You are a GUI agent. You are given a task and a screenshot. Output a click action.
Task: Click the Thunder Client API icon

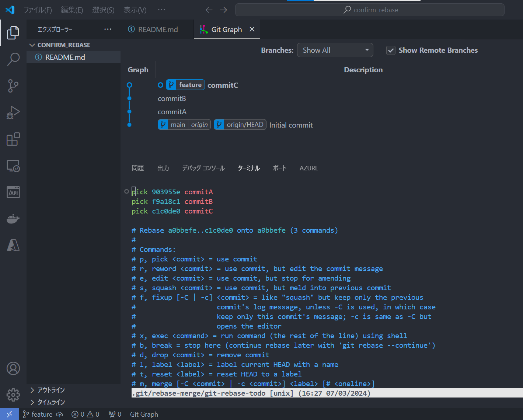[13, 192]
